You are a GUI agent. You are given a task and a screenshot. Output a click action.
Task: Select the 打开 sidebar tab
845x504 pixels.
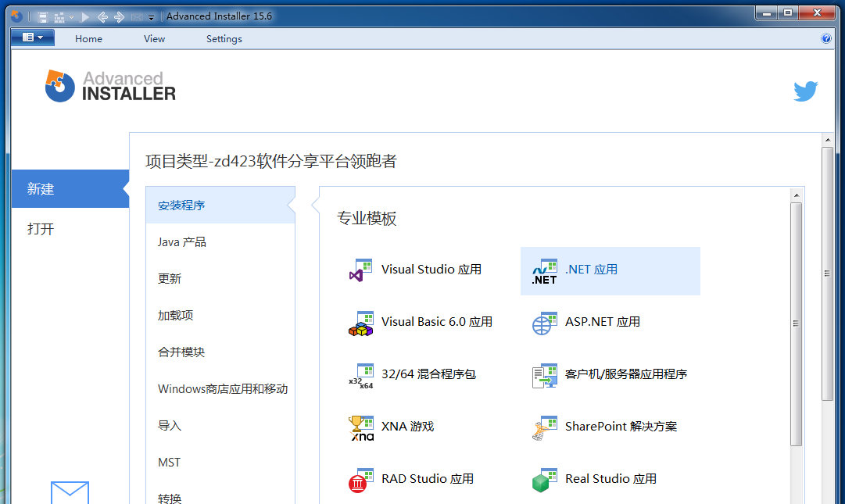tap(70, 229)
